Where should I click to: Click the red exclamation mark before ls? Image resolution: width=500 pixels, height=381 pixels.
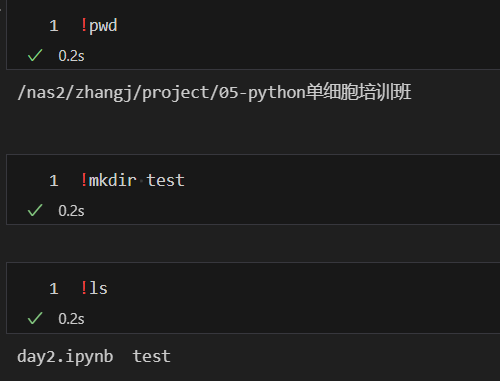[84, 288]
